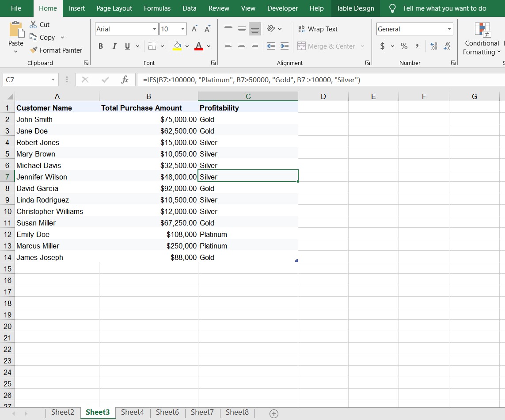The height and width of the screenshot is (420, 505).
Task: Click Accounting Number Format dollar icon
Action: [382, 46]
